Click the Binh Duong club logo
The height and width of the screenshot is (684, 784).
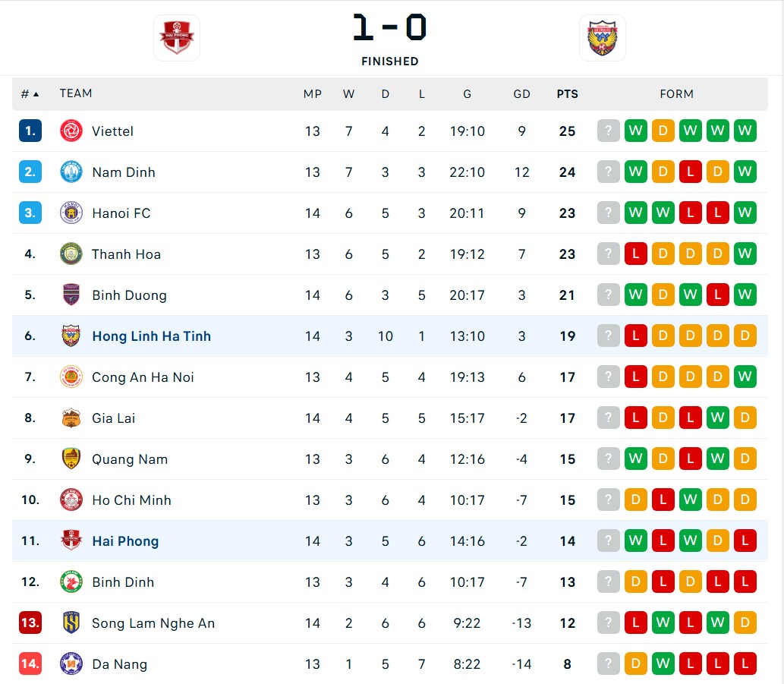(71, 295)
